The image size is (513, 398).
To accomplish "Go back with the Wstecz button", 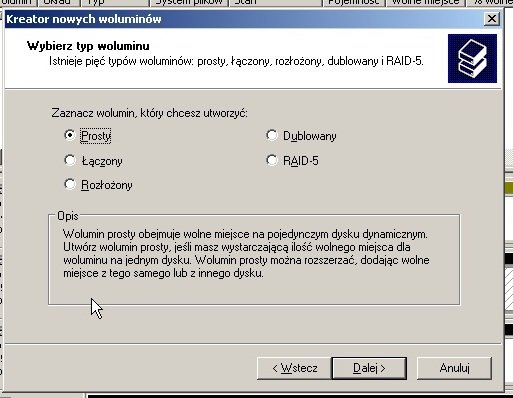I will (294, 368).
